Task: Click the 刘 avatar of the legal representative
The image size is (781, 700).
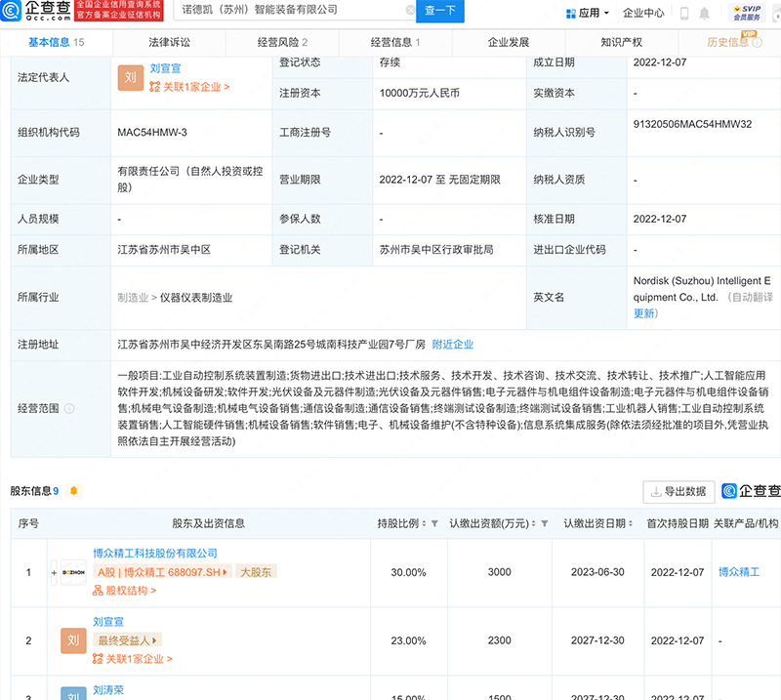Action: 131,78
